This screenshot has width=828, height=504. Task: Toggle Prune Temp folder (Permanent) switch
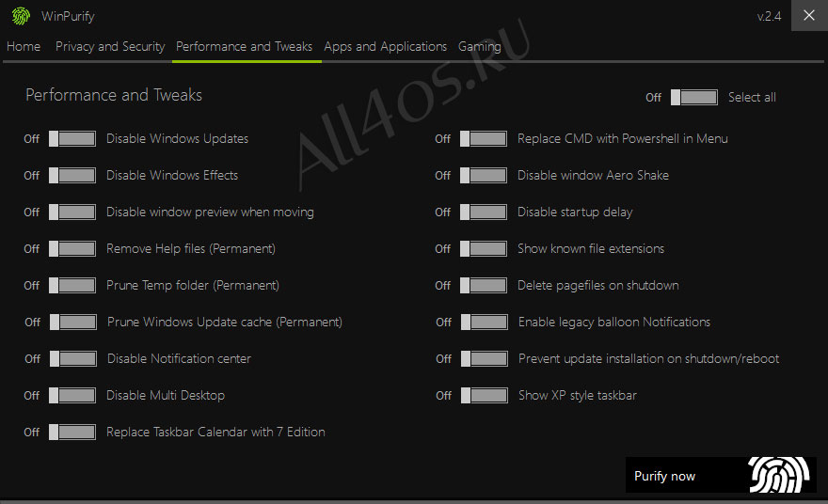(72, 286)
